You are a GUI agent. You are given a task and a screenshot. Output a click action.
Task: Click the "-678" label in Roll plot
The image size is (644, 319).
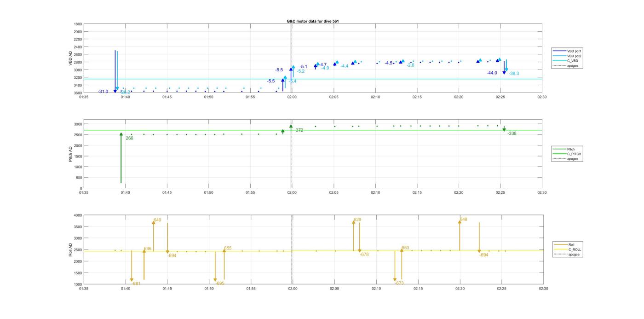(364, 255)
